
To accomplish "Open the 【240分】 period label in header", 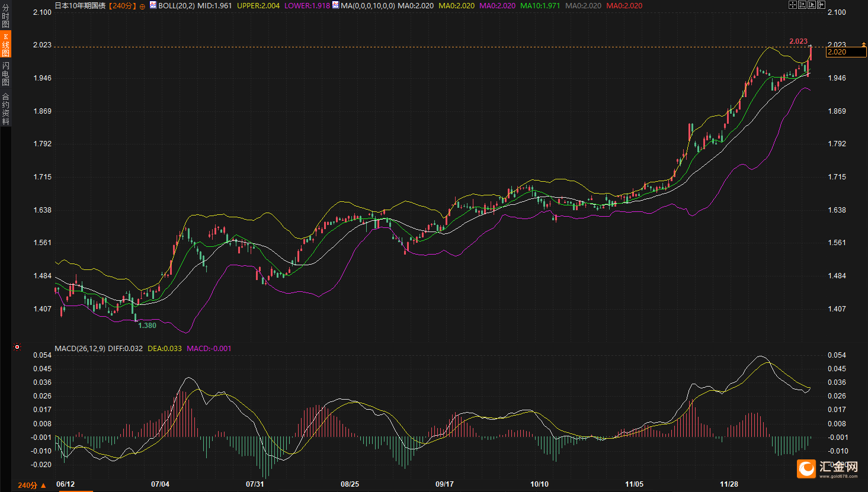I will pos(123,6).
